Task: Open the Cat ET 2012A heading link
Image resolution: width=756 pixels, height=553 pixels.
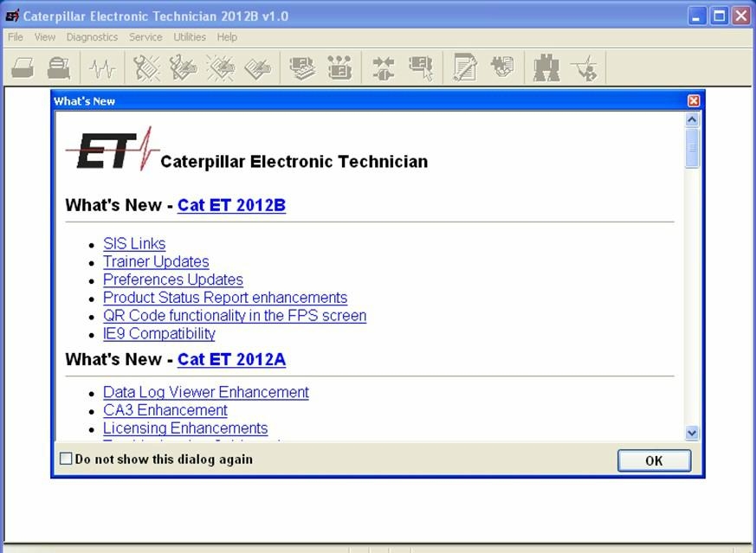Action: (x=231, y=359)
